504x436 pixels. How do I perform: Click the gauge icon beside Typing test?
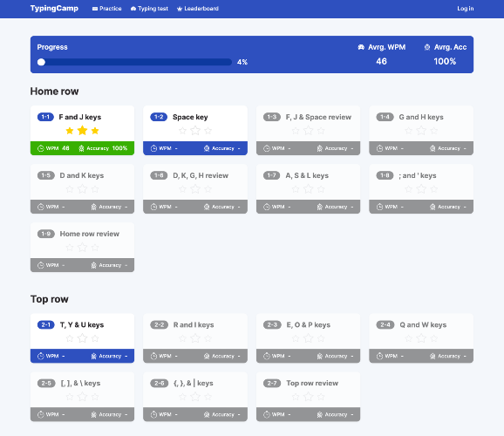(x=133, y=9)
